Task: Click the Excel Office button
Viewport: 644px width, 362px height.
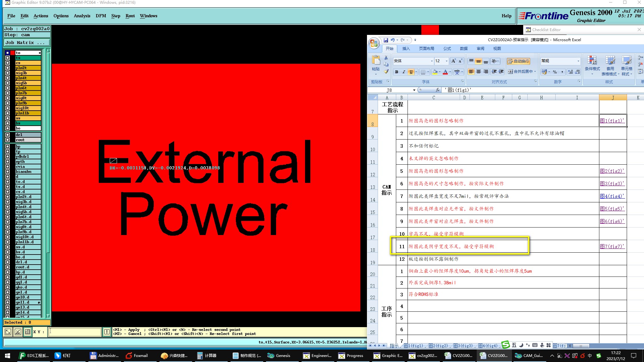Action: [x=374, y=43]
